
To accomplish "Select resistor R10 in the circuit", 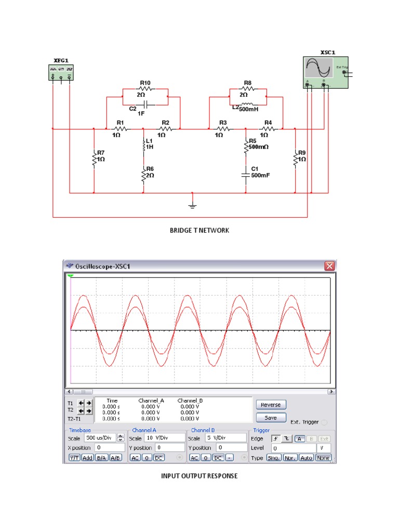I will (145, 89).
